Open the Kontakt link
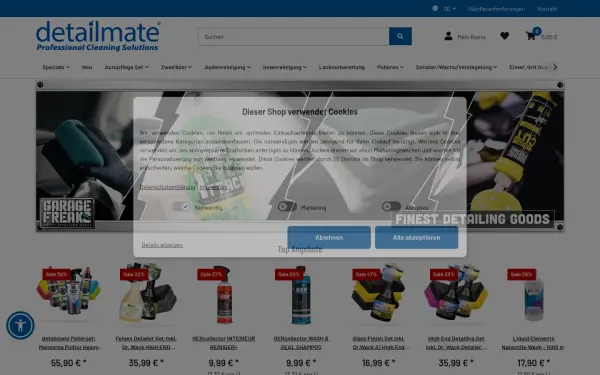This screenshot has width=600, height=375. (x=547, y=8)
